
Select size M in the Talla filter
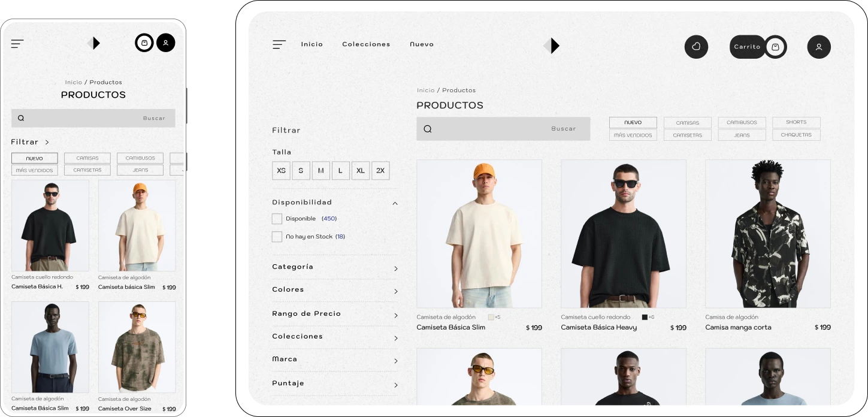[321, 171]
